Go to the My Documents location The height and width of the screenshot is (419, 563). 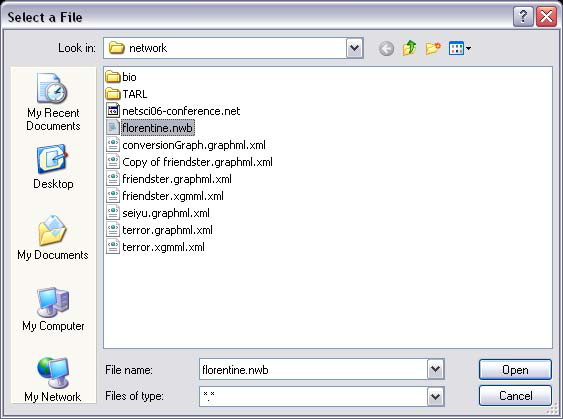tap(53, 238)
